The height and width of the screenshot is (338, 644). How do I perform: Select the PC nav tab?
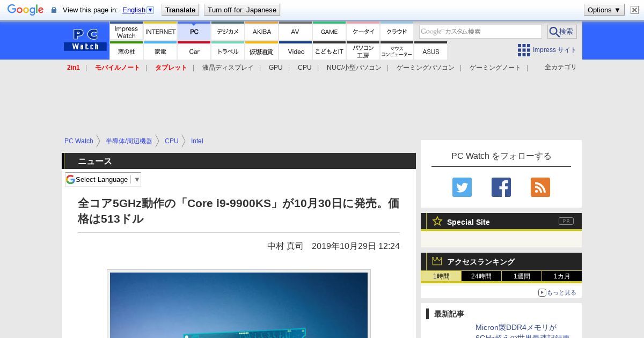[x=194, y=32]
